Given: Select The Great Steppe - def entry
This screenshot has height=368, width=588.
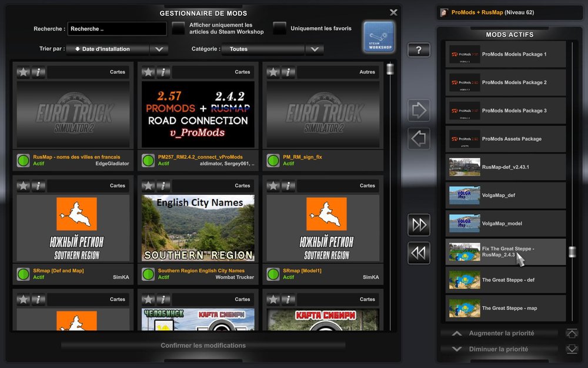Looking at the screenshot, I should pyautogui.click(x=506, y=280).
